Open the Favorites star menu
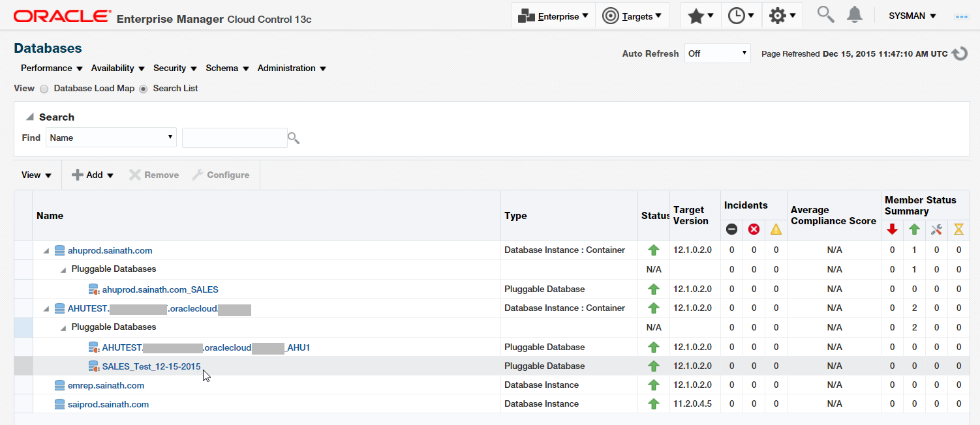The height and width of the screenshot is (425, 980). (701, 16)
